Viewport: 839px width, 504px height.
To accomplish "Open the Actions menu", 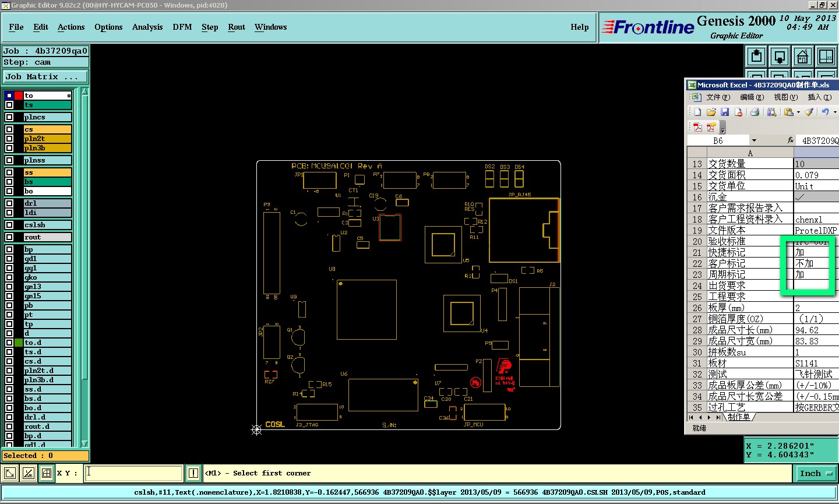I will [x=71, y=27].
